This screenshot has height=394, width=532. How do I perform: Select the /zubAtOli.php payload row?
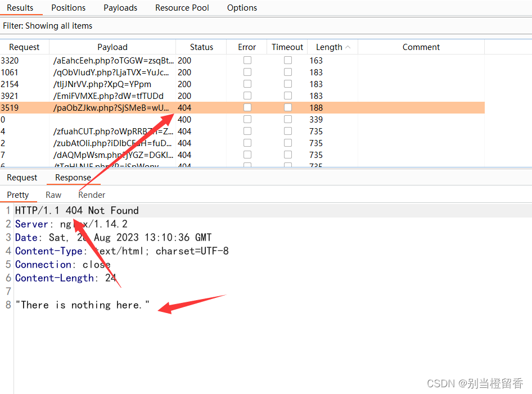click(242, 143)
